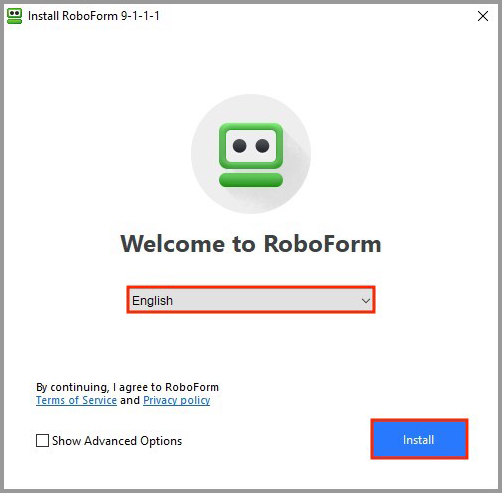Enable the Show Advanced Options checkbox
Image resolution: width=502 pixels, height=493 pixels.
point(42,440)
